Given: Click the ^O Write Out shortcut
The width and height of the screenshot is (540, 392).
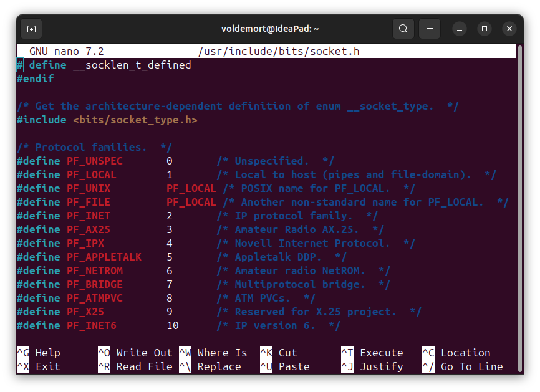Looking at the screenshot, I should coord(135,353).
